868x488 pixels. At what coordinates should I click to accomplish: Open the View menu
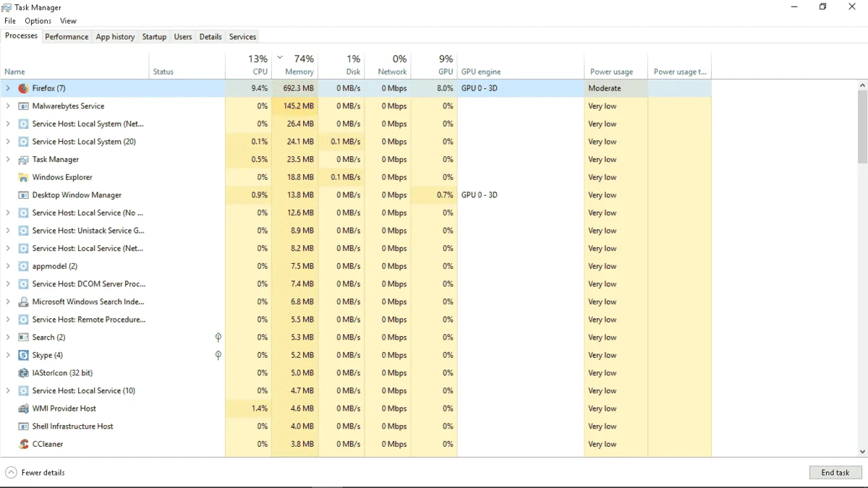[68, 21]
